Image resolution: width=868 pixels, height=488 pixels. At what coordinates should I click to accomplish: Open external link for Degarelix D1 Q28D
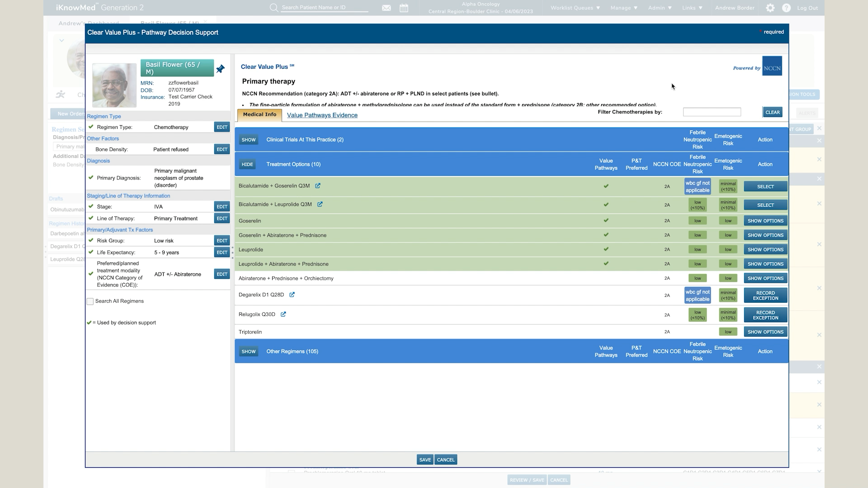click(292, 295)
